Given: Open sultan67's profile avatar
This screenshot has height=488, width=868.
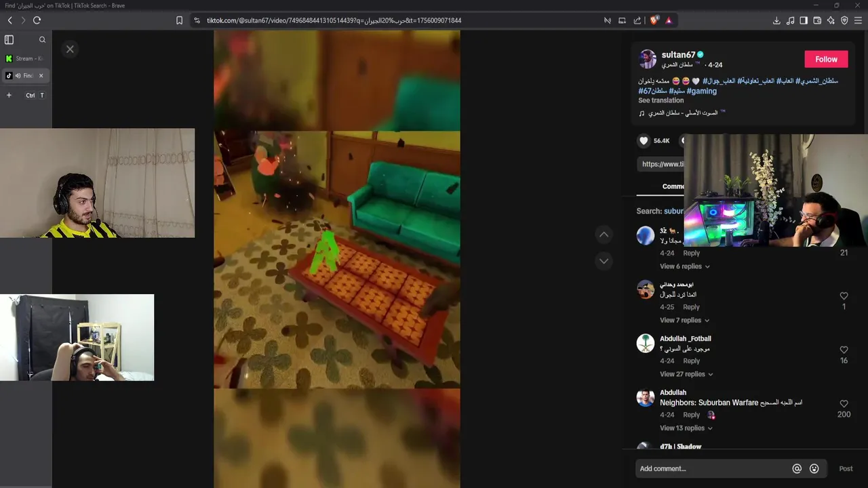Looking at the screenshot, I should pos(648,59).
